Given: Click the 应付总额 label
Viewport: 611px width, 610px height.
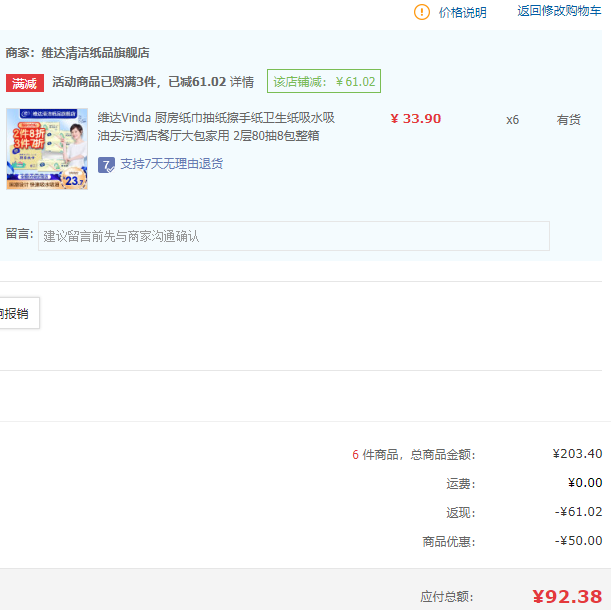Looking at the screenshot, I should point(447,597).
